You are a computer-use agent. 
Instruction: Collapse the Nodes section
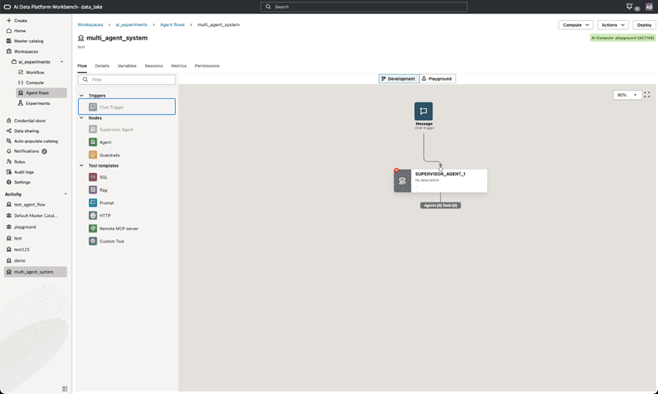(81, 118)
